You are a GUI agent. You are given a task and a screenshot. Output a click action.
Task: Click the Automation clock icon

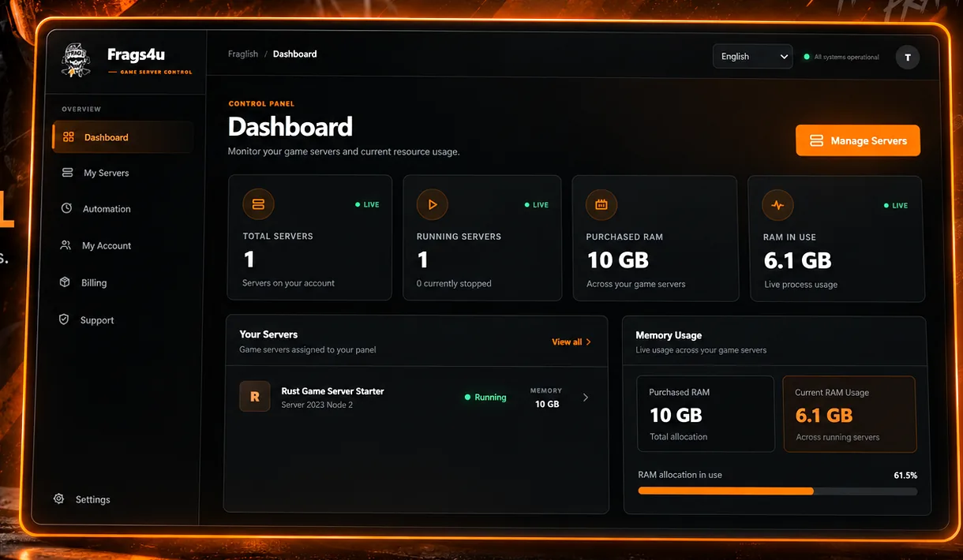coord(66,209)
